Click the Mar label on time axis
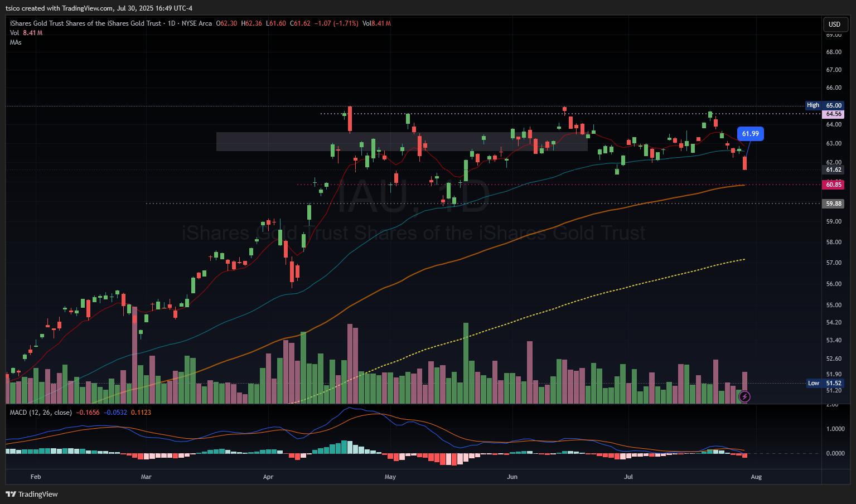The image size is (856, 504). point(146,477)
